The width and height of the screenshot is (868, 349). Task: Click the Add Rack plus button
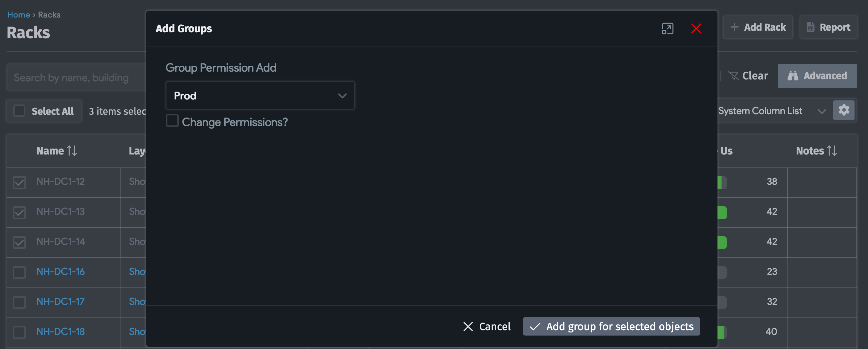coord(758,27)
